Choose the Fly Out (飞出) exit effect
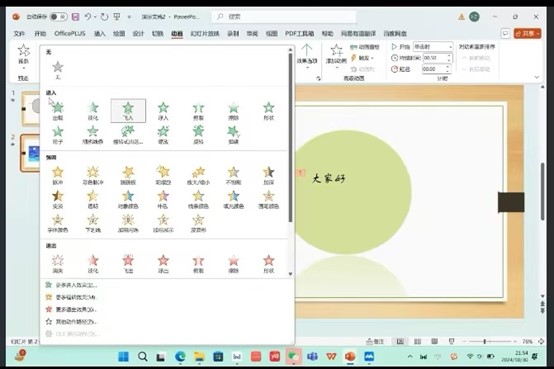Image resolution: width=554 pixels, height=369 pixels. pyautogui.click(x=128, y=264)
